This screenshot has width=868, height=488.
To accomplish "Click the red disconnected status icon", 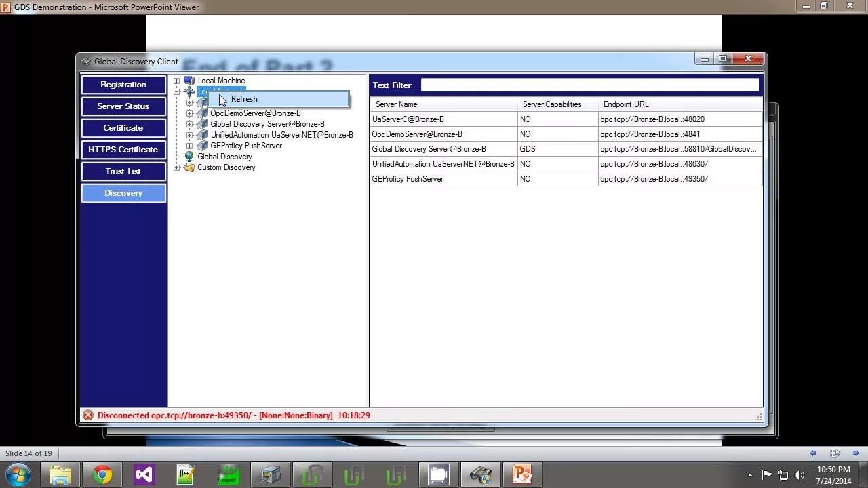I will coord(88,415).
